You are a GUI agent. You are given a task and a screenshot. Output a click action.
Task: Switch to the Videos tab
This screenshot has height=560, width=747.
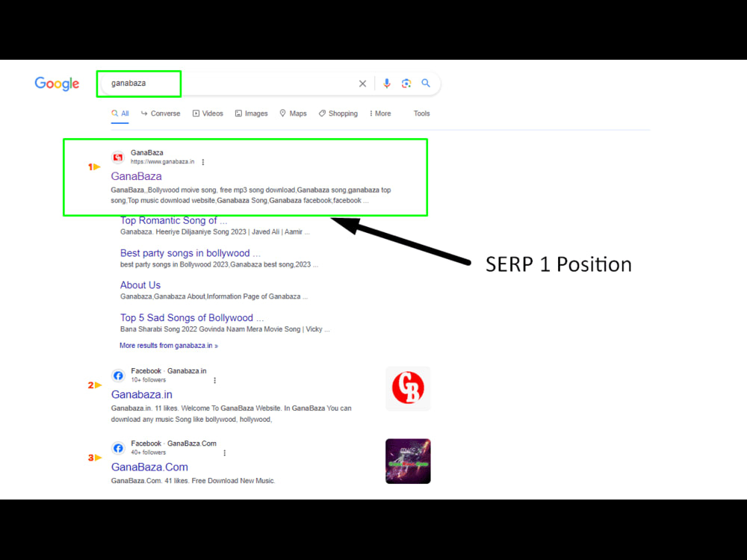(x=208, y=113)
